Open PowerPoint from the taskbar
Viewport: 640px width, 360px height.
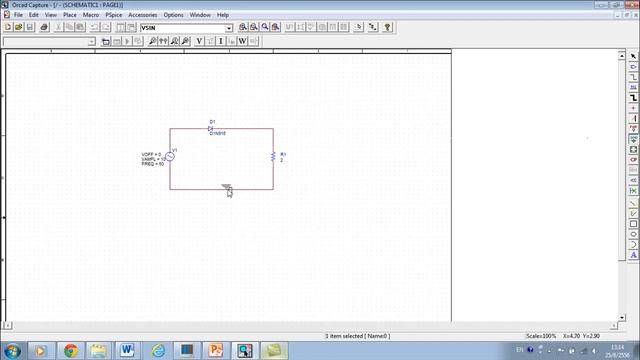pos(216,351)
